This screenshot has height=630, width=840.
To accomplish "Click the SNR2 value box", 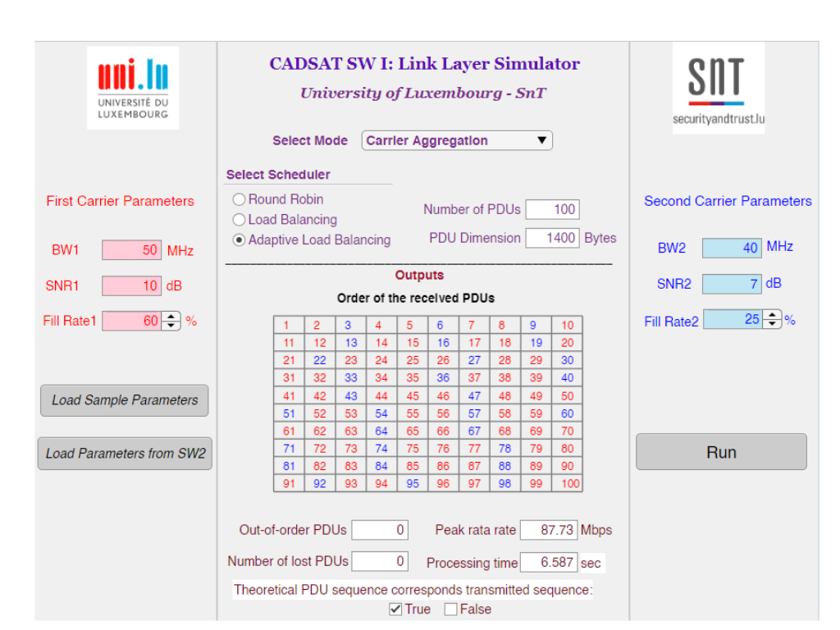I will (x=732, y=284).
